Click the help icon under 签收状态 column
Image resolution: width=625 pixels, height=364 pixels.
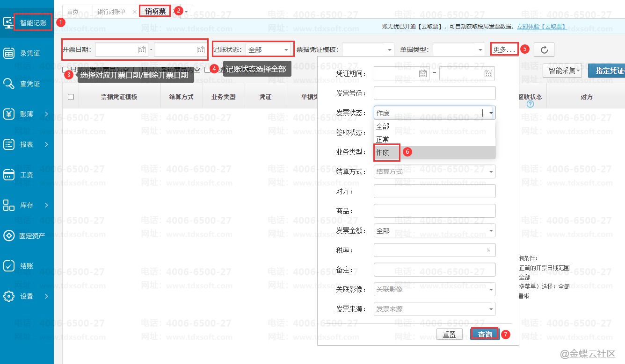[530, 104]
